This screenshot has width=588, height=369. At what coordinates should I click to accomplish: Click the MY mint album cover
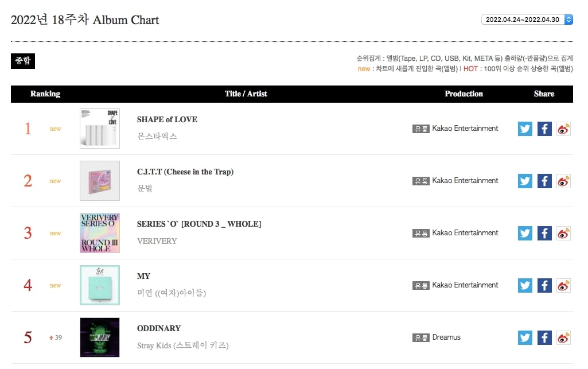coord(100,285)
